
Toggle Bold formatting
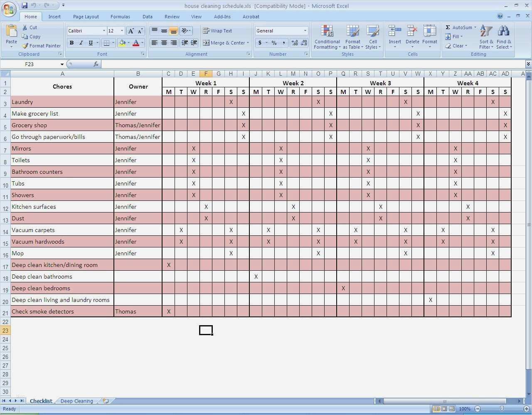(71, 43)
